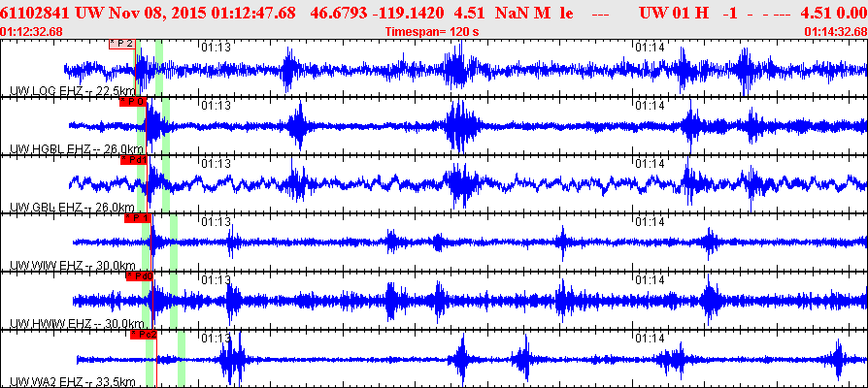Click the Pd0 pick flag on HWIW trace

[x=140, y=276]
